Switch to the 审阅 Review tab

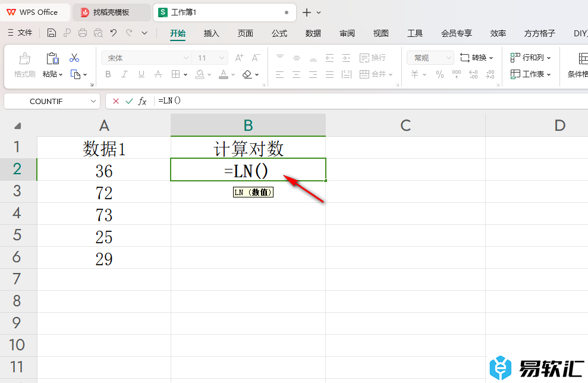coord(347,33)
